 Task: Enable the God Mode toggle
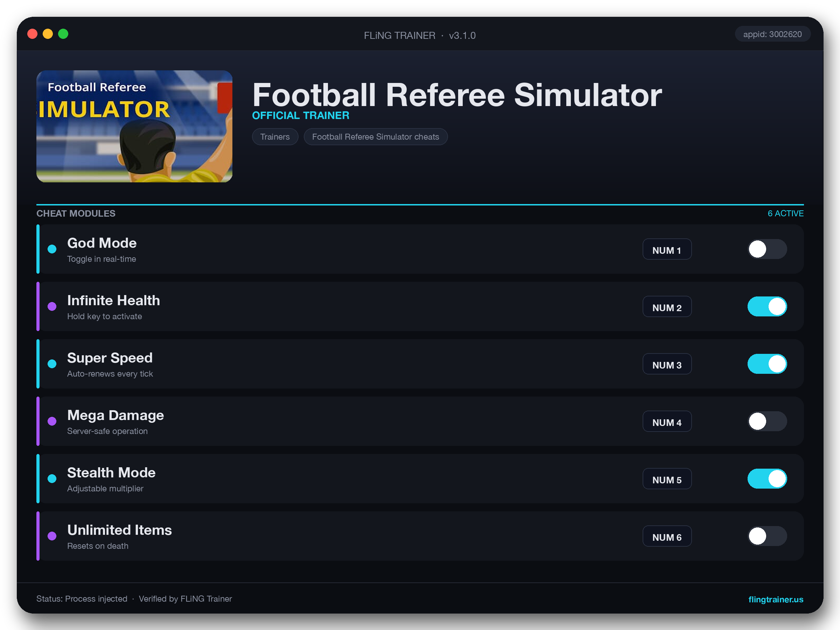point(767,249)
